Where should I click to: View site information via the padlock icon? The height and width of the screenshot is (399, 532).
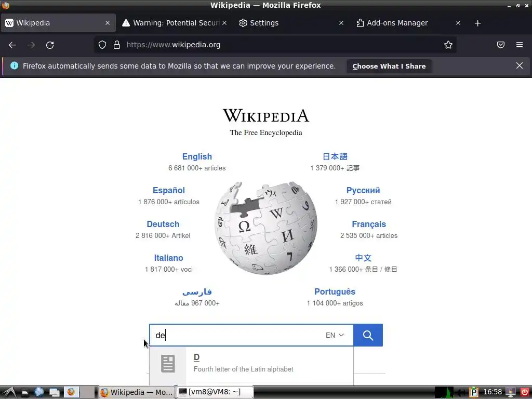click(117, 45)
